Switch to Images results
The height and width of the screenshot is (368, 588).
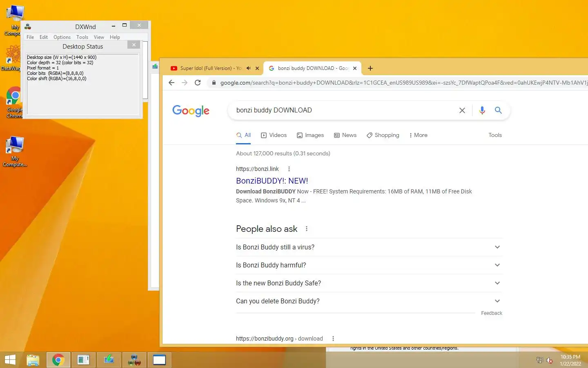[310, 135]
